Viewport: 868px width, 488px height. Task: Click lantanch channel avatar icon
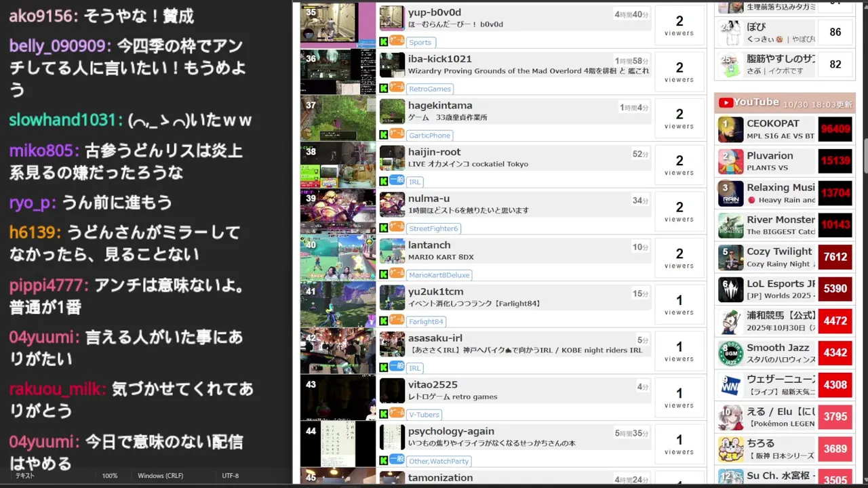click(392, 251)
